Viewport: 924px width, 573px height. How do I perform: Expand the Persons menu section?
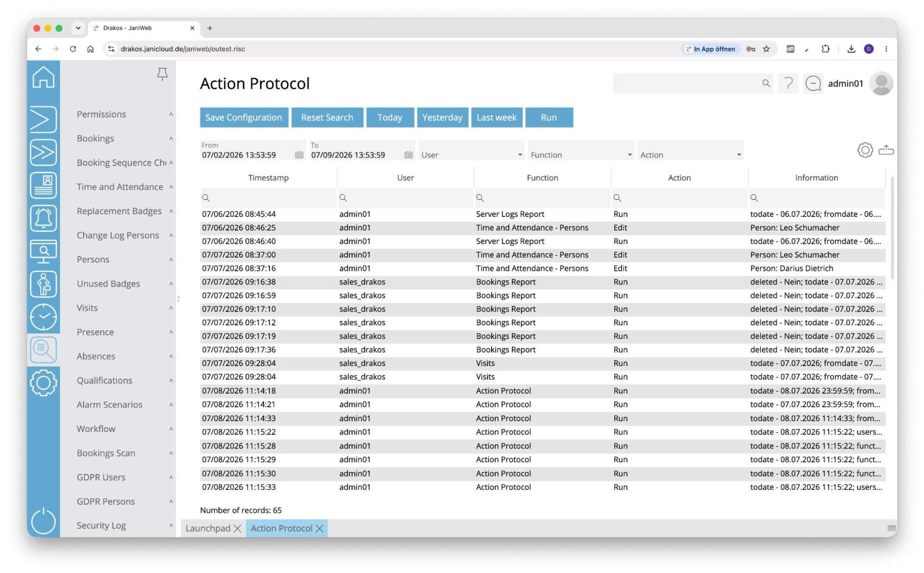tap(171, 260)
